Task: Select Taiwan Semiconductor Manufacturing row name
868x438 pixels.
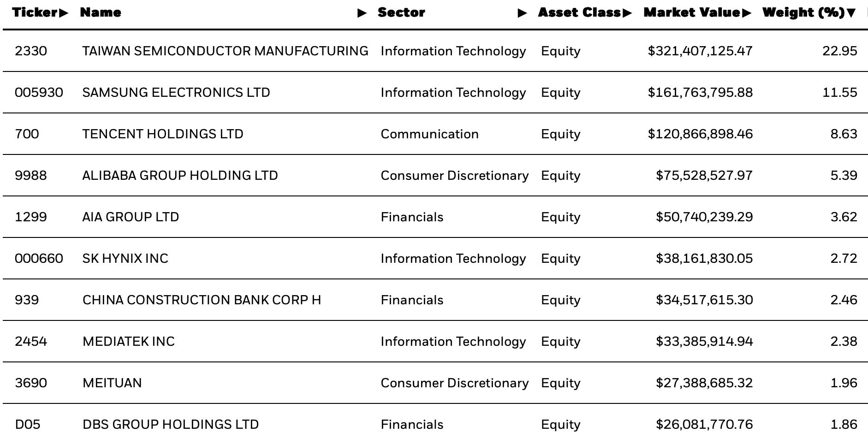Action: [x=225, y=51]
